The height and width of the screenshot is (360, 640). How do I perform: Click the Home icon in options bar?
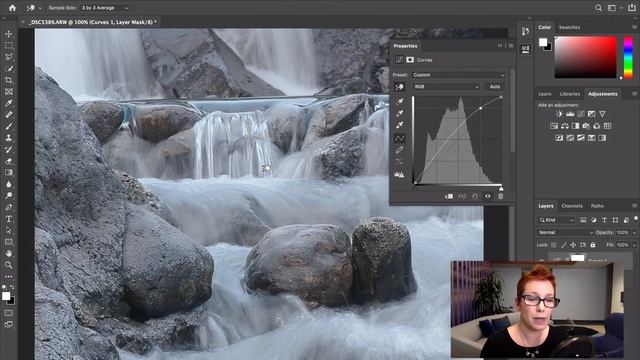point(12,8)
